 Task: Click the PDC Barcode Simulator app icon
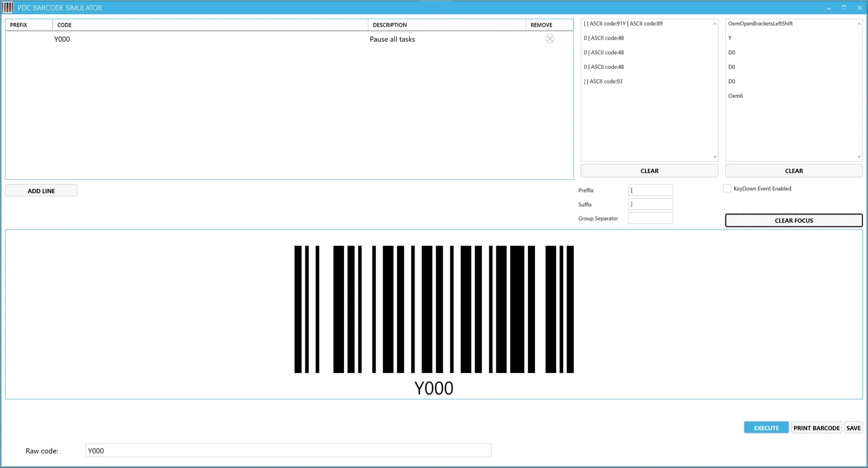tap(8, 8)
